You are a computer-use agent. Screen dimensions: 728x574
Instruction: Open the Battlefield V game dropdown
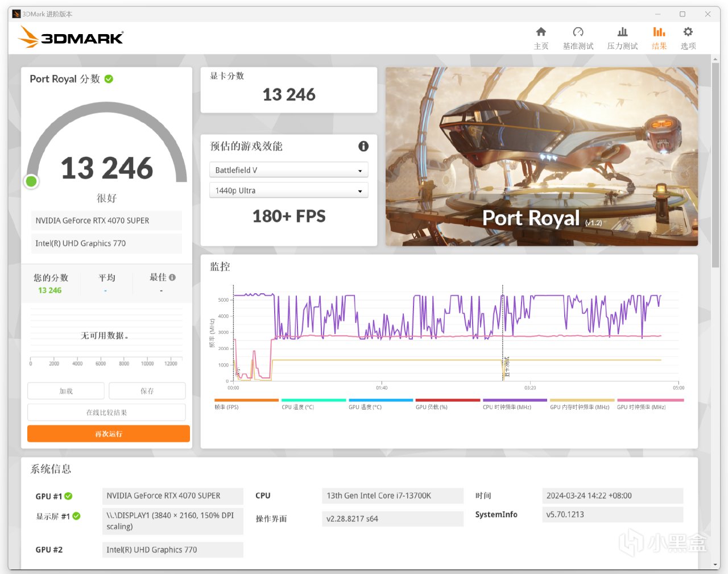[289, 170]
